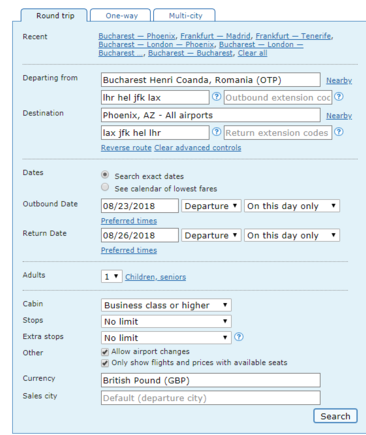Switch to the Multi-city tab
This screenshot has height=435, width=366.
185,16
